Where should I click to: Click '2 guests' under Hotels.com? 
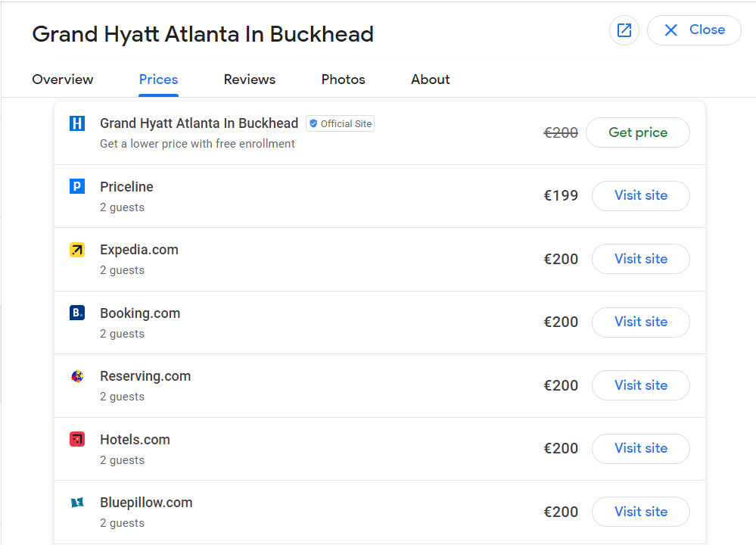[122, 460]
